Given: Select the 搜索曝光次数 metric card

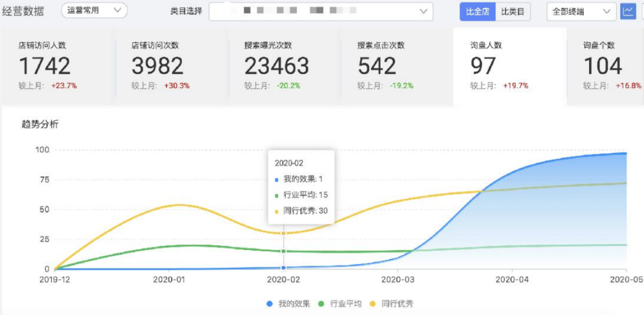Looking at the screenshot, I should coord(283,66).
